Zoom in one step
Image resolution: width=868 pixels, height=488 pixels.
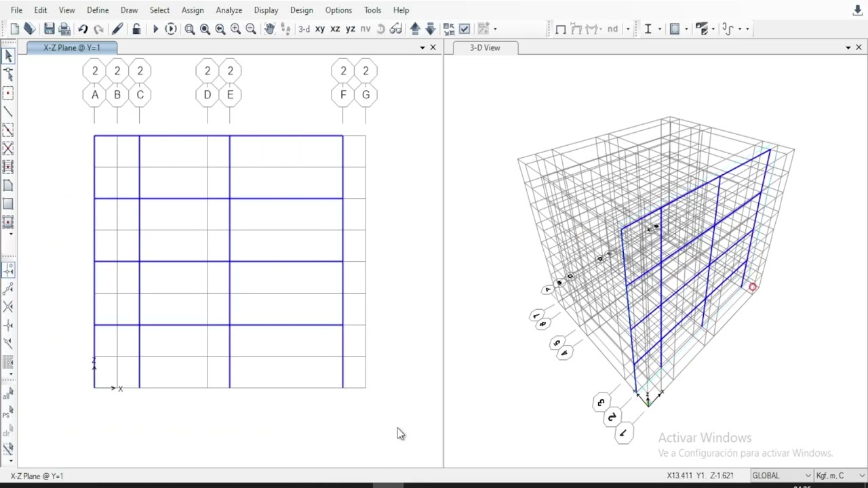[235, 28]
